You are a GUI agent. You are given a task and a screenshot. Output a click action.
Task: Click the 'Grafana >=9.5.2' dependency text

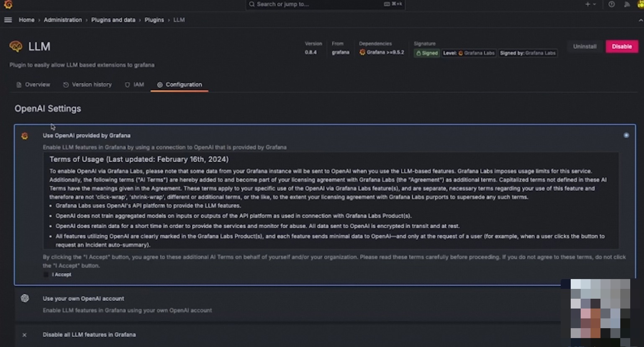pyautogui.click(x=385, y=52)
